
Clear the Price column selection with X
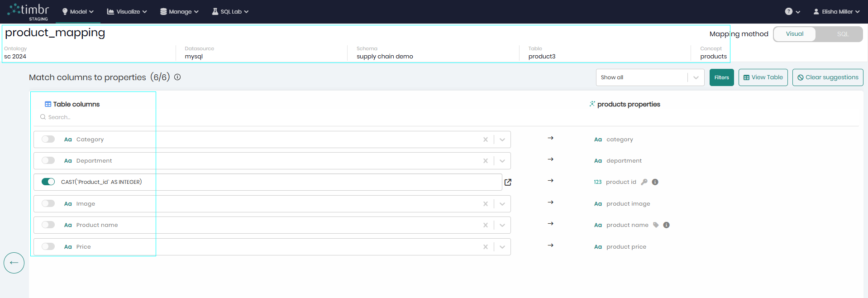coord(485,247)
